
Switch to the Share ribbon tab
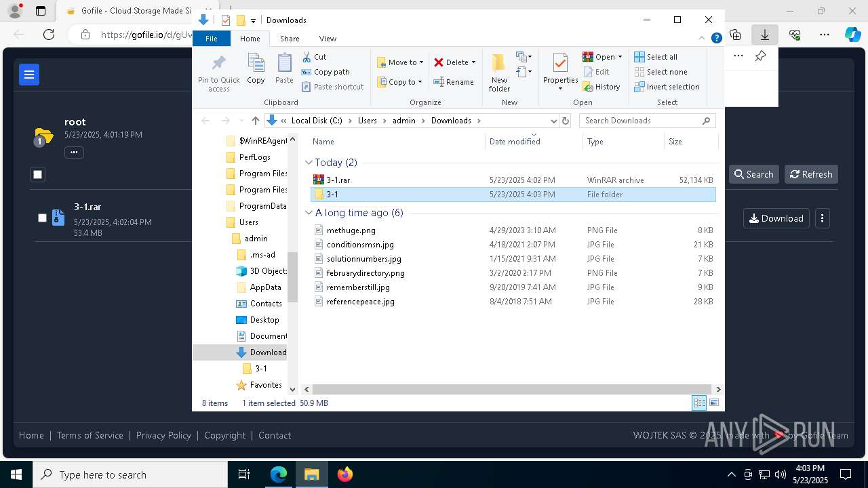pos(290,39)
